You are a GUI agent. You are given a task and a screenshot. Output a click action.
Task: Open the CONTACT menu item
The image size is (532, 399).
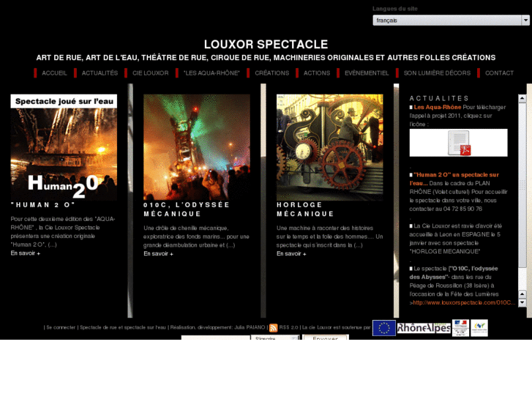pyautogui.click(x=499, y=73)
